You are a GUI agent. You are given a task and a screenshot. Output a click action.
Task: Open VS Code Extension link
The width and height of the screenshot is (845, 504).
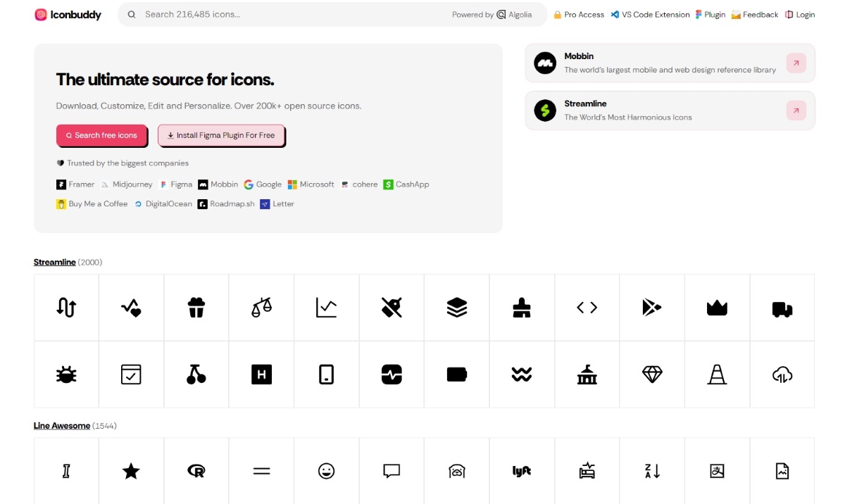tap(650, 14)
